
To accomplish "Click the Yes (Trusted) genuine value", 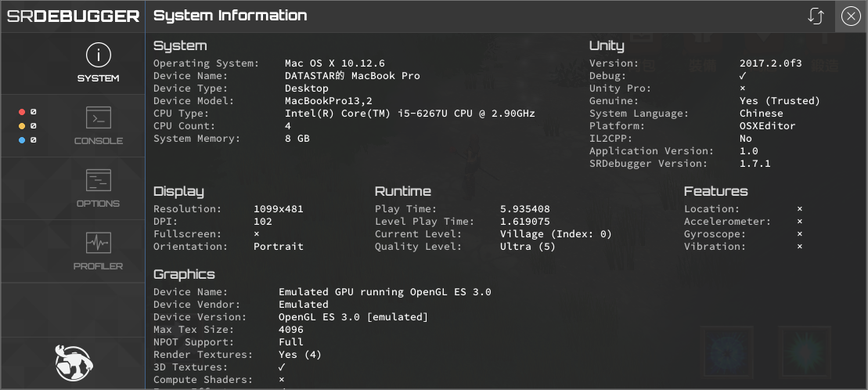I will (780, 101).
